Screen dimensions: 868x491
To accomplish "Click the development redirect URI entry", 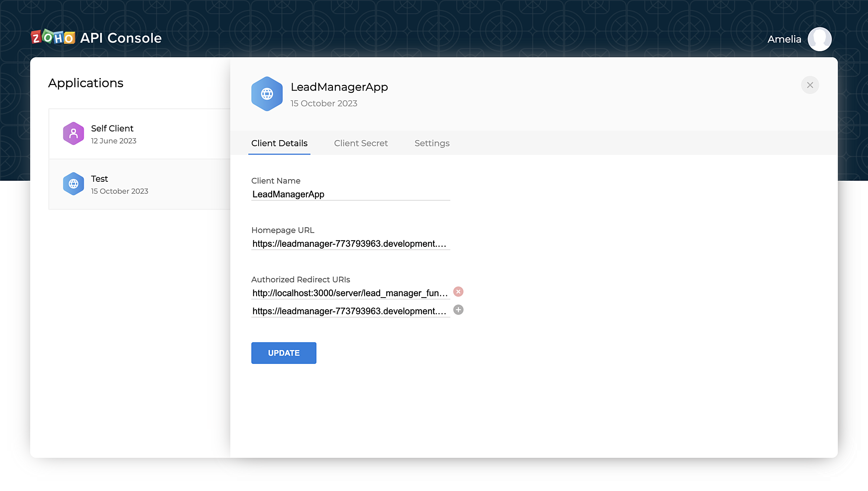I will [x=350, y=311].
